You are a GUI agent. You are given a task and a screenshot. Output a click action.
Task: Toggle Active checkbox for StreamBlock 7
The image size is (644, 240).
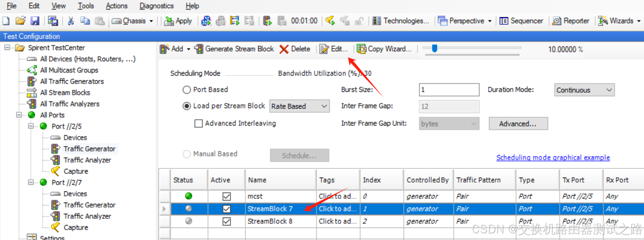tap(227, 209)
